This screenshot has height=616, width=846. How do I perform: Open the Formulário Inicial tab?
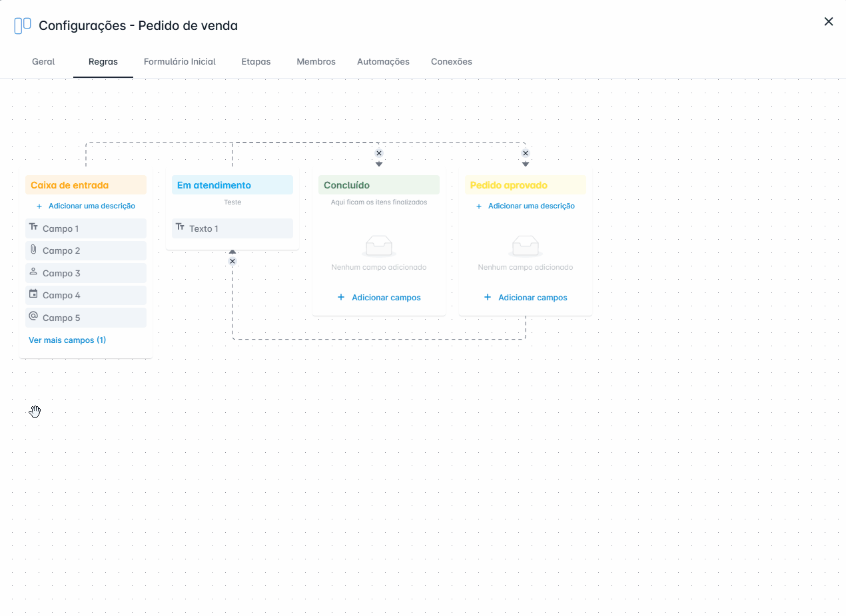180,61
